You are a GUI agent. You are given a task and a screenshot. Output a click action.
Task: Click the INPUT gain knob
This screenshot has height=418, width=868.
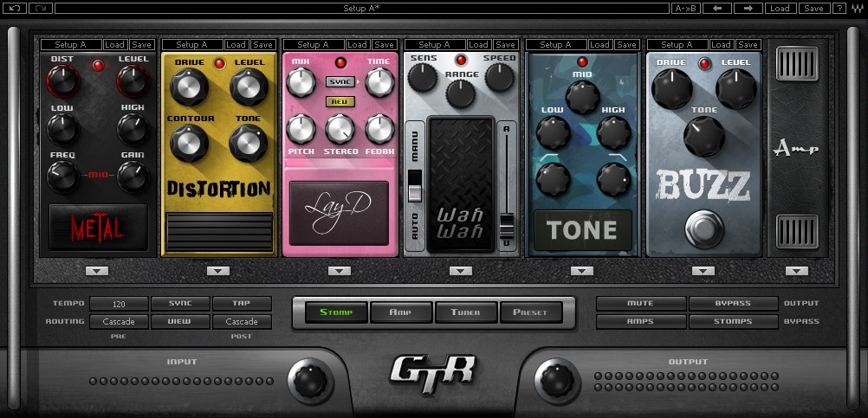point(310,381)
